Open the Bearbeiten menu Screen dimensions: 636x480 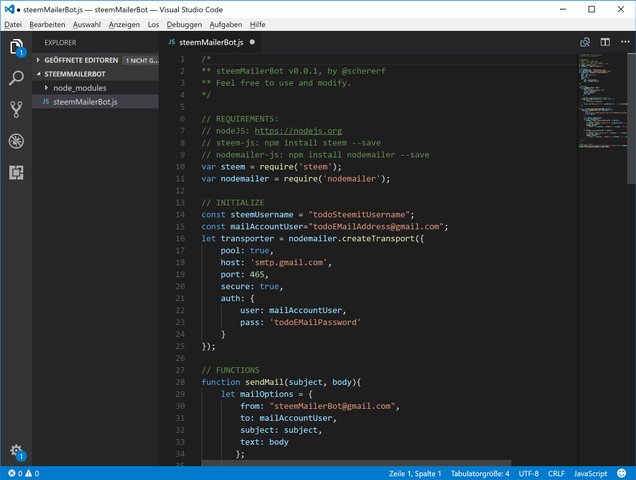pyautogui.click(x=47, y=24)
